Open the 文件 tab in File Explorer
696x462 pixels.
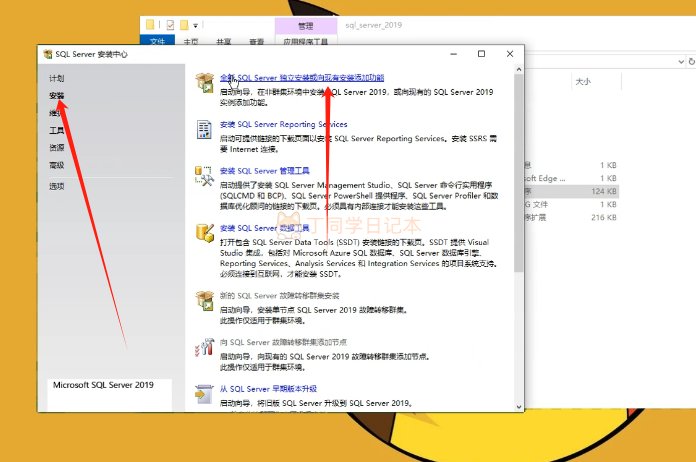point(157,42)
